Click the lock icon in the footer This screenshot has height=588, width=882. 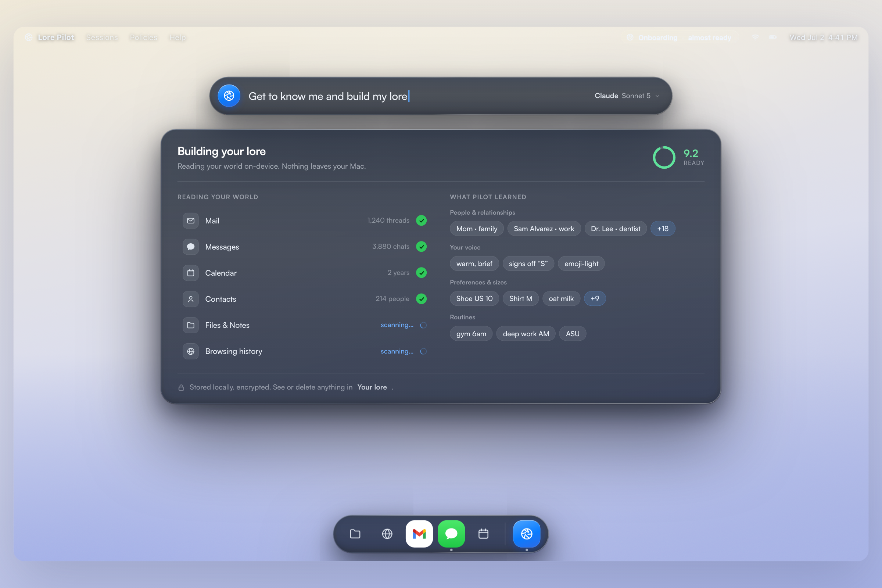tap(181, 387)
